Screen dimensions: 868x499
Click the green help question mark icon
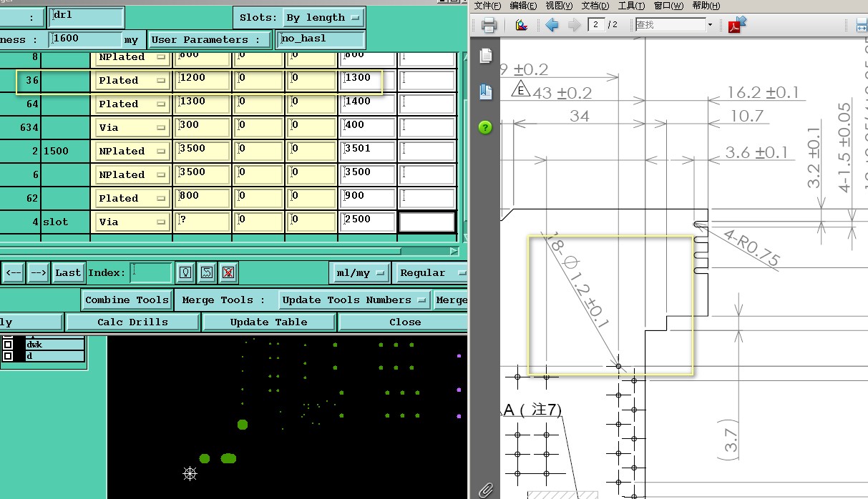click(x=486, y=128)
